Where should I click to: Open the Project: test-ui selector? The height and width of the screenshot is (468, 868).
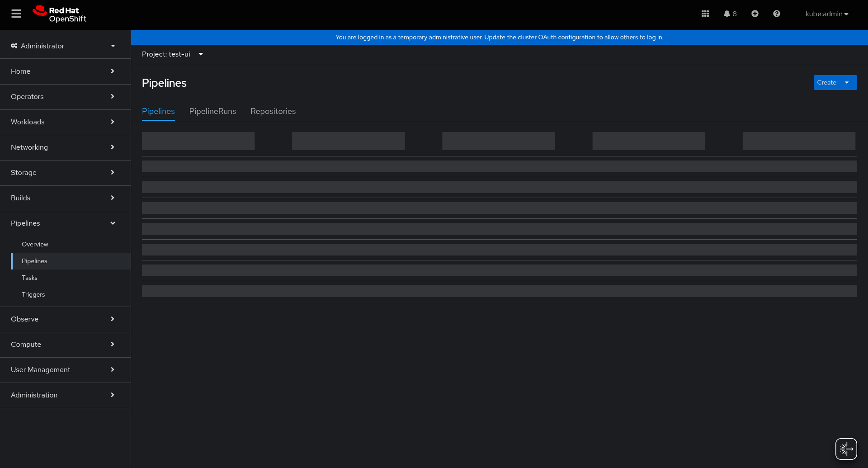pyautogui.click(x=172, y=54)
